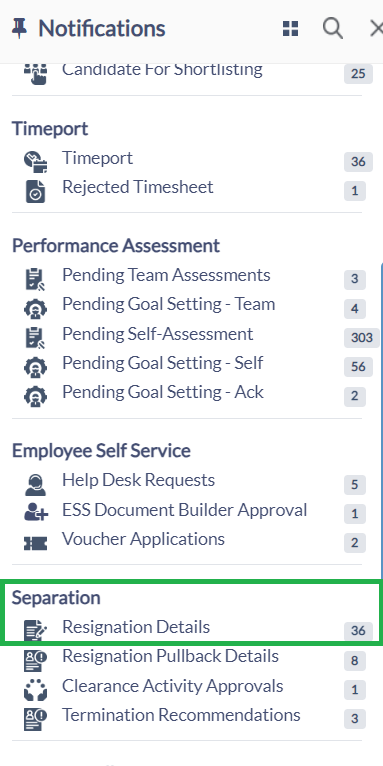Click the search magnifier icon
This screenshot has height=766, width=383.
click(333, 28)
